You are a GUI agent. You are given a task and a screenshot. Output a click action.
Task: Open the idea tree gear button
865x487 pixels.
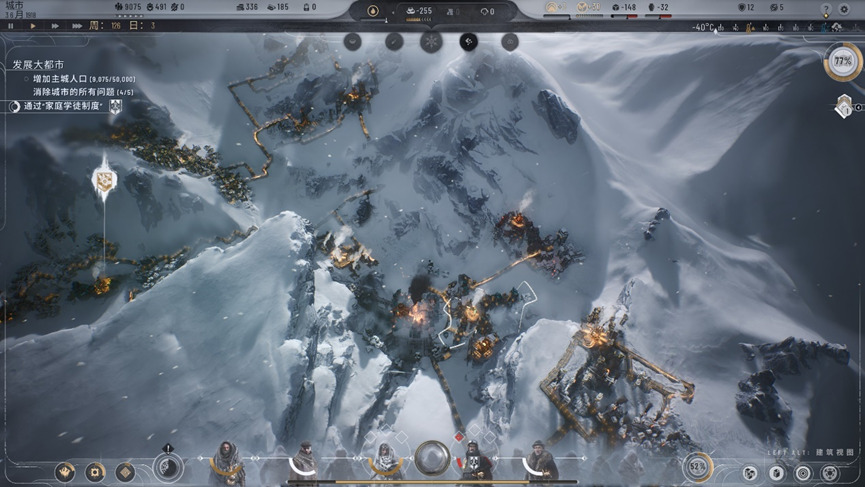95,472
